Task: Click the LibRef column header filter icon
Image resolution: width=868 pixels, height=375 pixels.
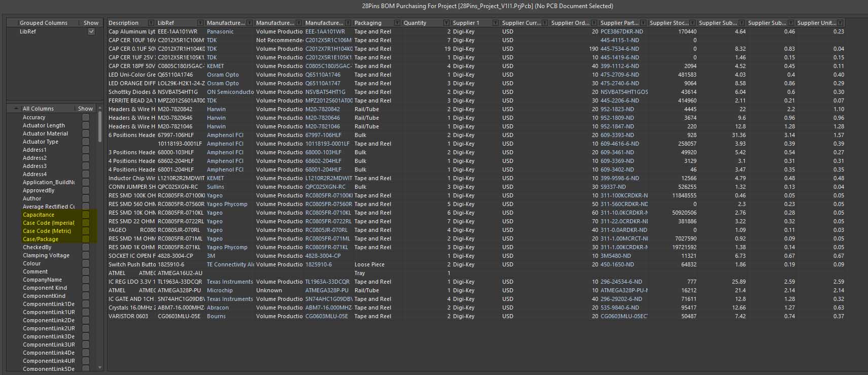Action: [x=200, y=23]
